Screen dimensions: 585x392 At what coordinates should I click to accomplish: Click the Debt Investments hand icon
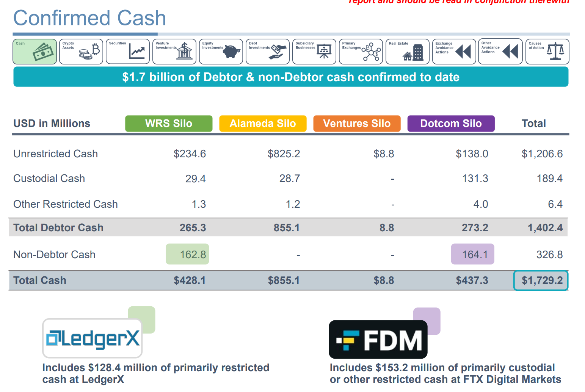(267, 51)
